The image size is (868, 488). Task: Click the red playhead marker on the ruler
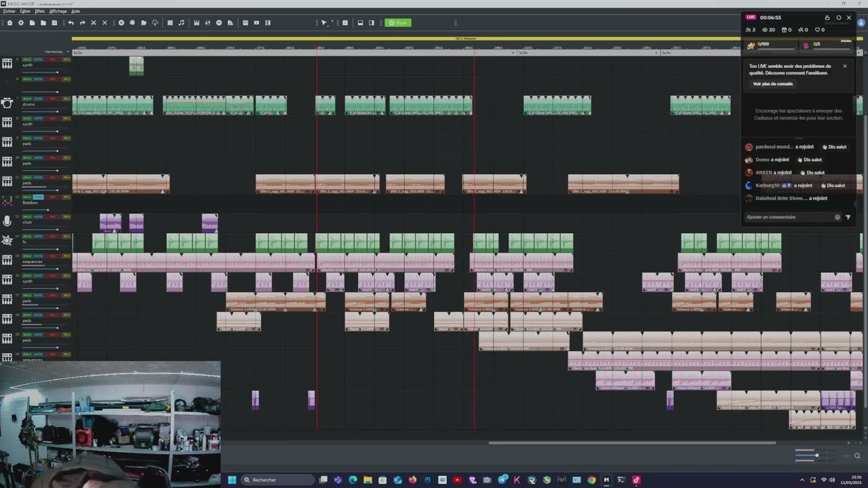pos(317,48)
